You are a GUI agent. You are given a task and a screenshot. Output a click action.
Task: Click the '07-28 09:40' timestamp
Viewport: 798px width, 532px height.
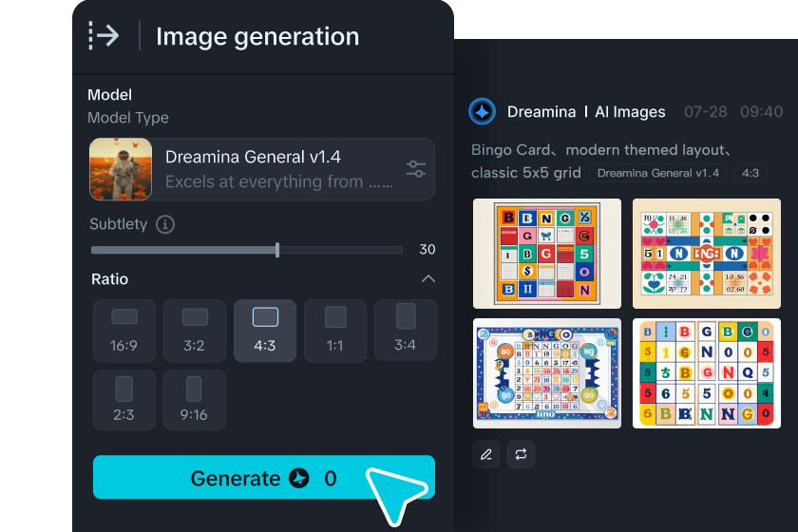[733, 112]
